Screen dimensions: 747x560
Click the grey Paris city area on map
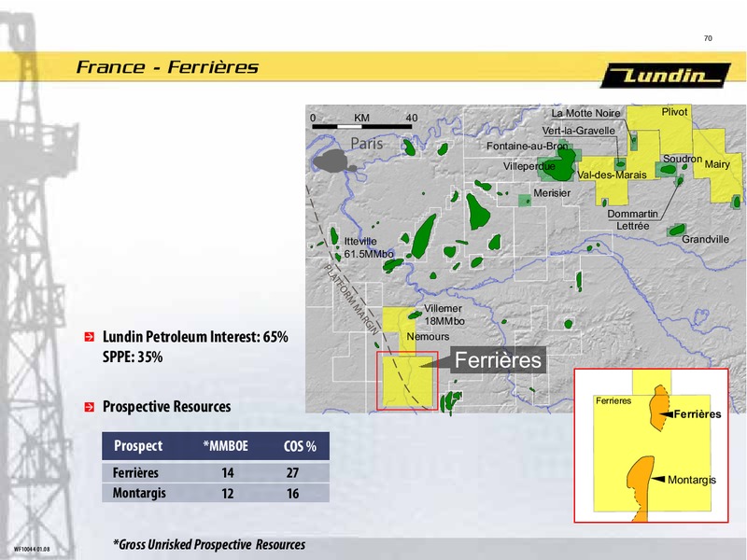point(334,161)
